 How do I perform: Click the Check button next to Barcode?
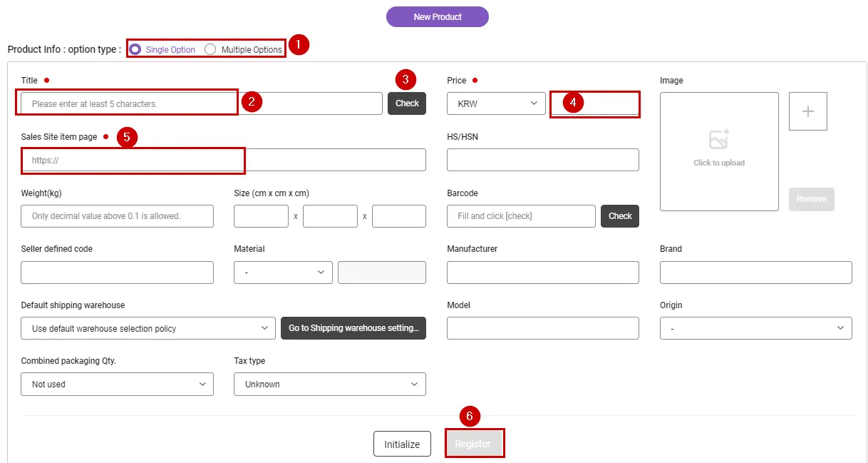pyautogui.click(x=619, y=216)
